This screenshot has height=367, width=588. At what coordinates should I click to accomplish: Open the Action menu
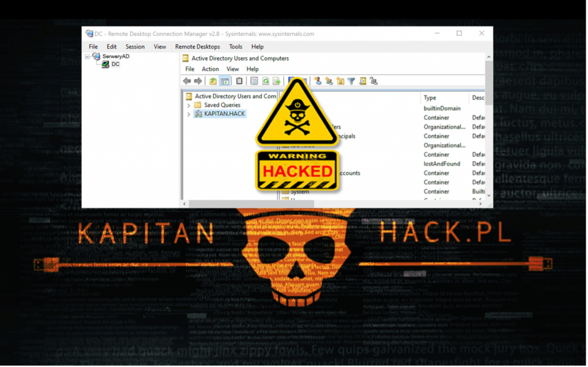pyautogui.click(x=210, y=69)
